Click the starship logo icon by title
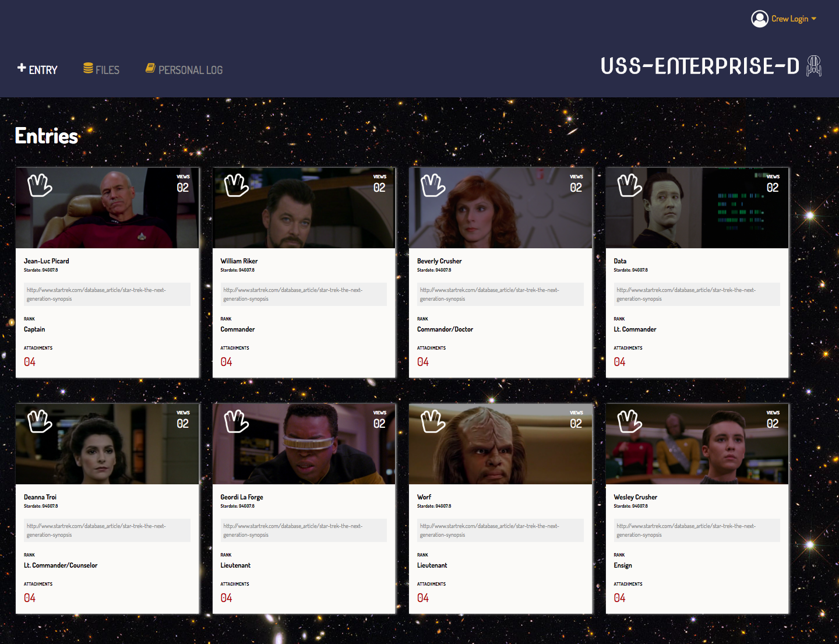Image resolution: width=839 pixels, height=644 pixels. click(x=814, y=66)
